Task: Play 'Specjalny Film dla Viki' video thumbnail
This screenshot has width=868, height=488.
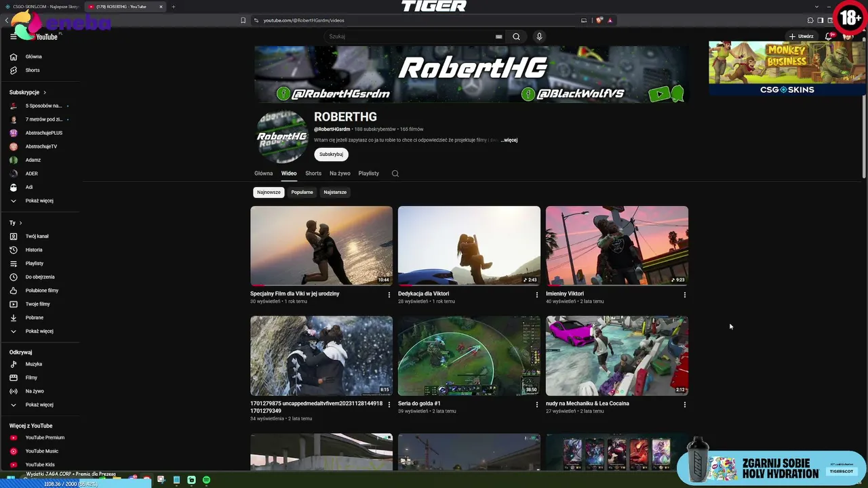Action: pos(321,246)
